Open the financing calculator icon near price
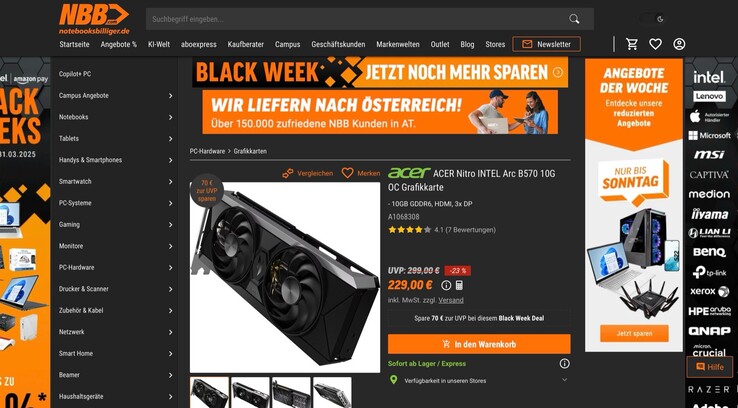This screenshot has width=738, height=408. pos(459,285)
